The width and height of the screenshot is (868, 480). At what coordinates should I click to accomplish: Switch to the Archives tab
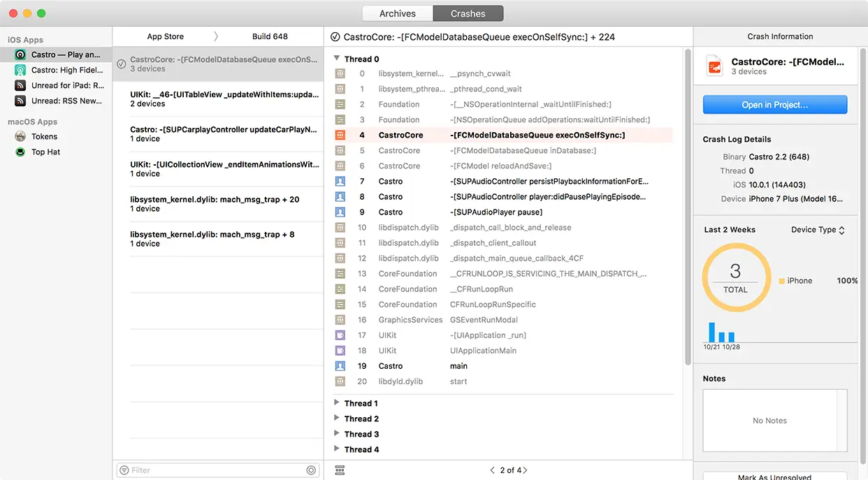click(397, 13)
